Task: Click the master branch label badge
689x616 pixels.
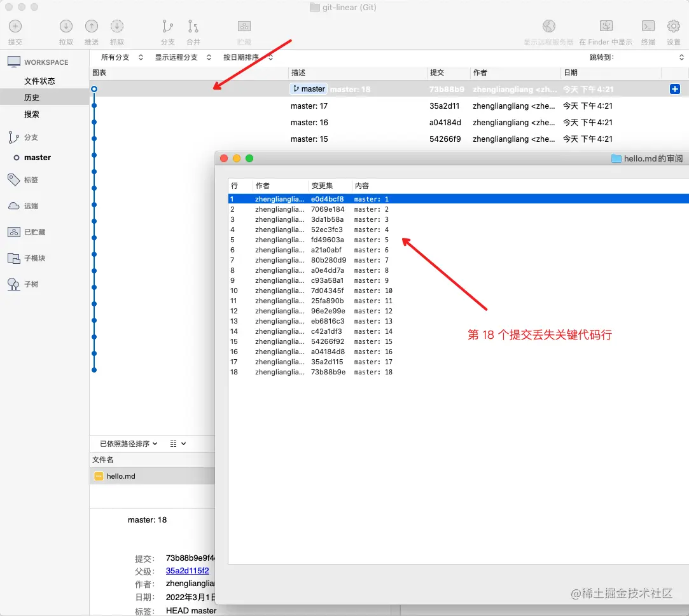Action: (309, 89)
